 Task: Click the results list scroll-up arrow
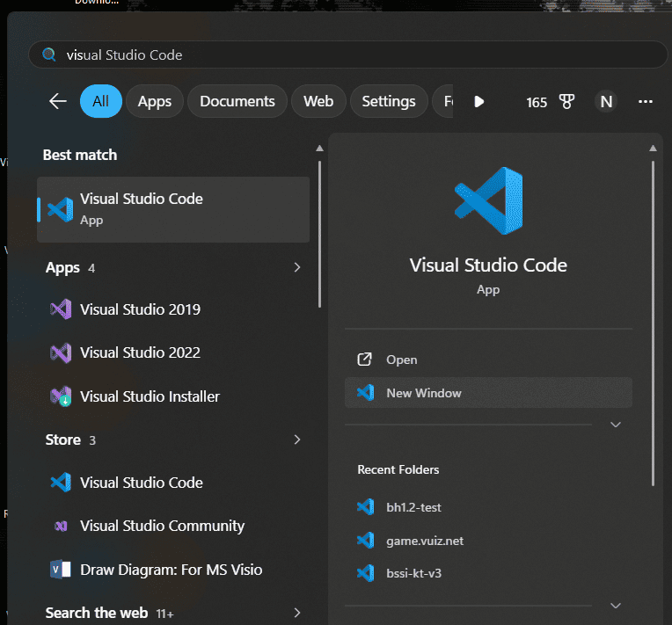click(319, 149)
